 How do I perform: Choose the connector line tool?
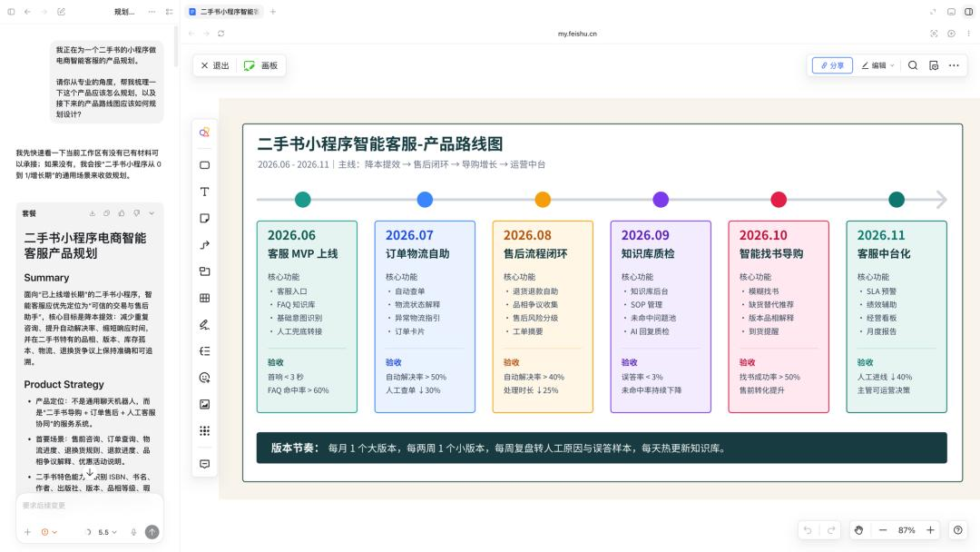[204, 245]
